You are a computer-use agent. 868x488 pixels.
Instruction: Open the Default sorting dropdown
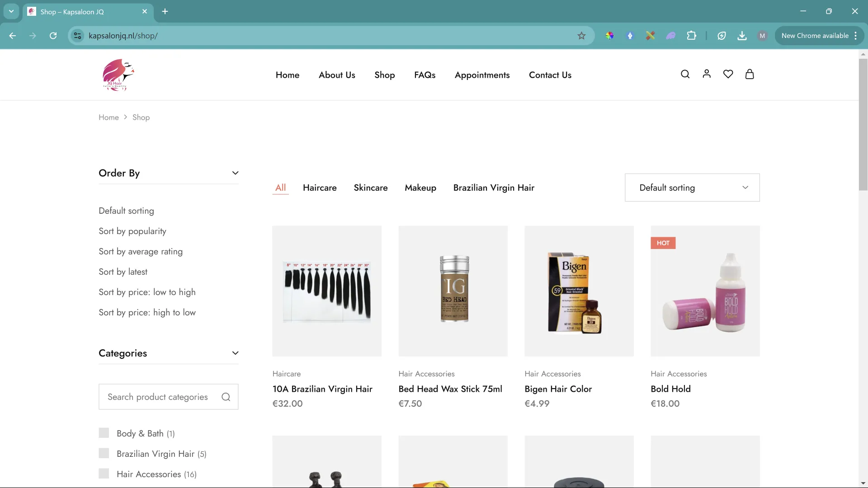(x=692, y=188)
